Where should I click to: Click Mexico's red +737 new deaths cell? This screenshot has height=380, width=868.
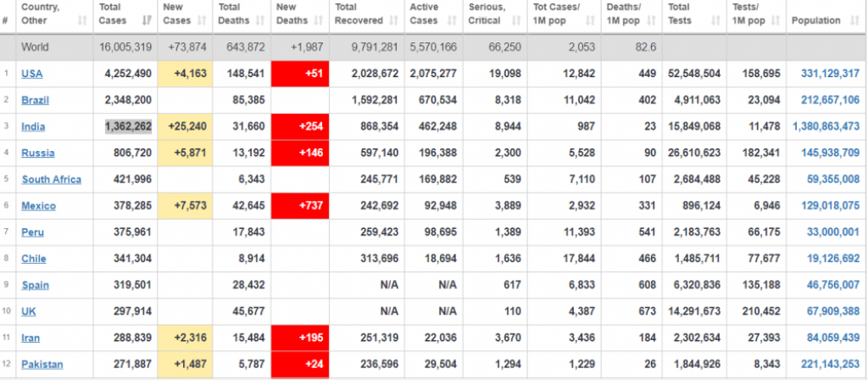(x=301, y=205)
